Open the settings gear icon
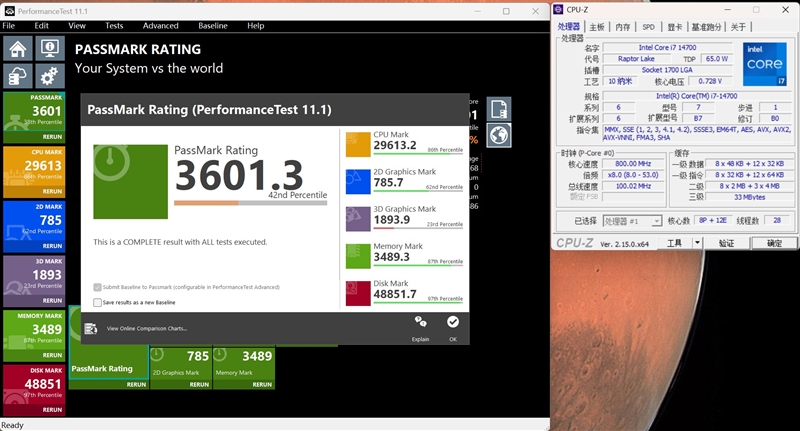 tap(50, 77)
